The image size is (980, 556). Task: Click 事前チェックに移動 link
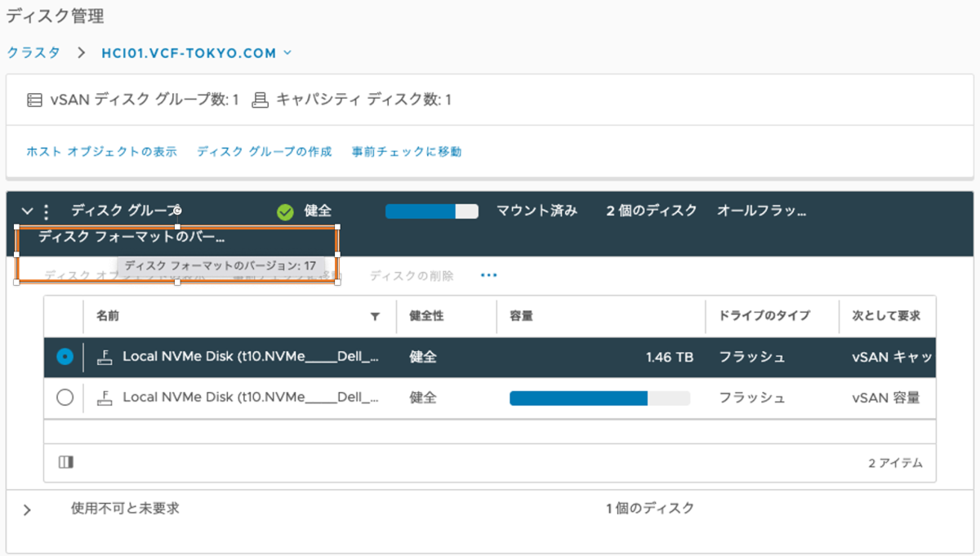point(407,152)
